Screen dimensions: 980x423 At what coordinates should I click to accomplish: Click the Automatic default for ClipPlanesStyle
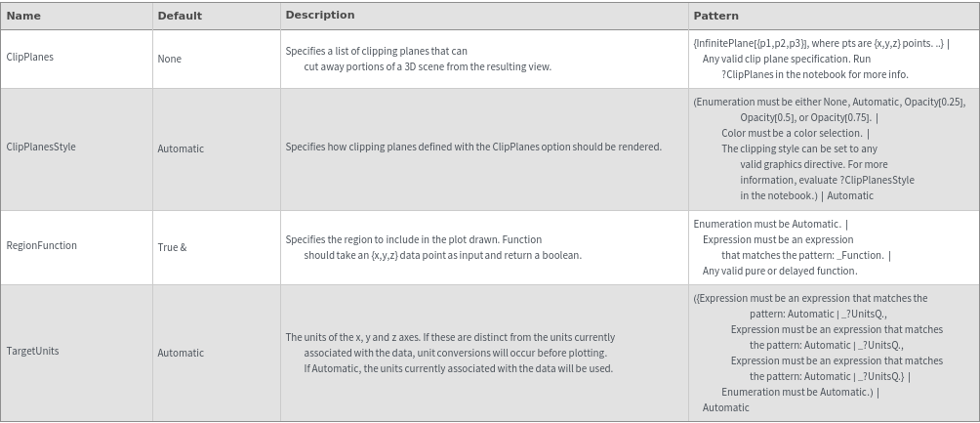point(181,148)
